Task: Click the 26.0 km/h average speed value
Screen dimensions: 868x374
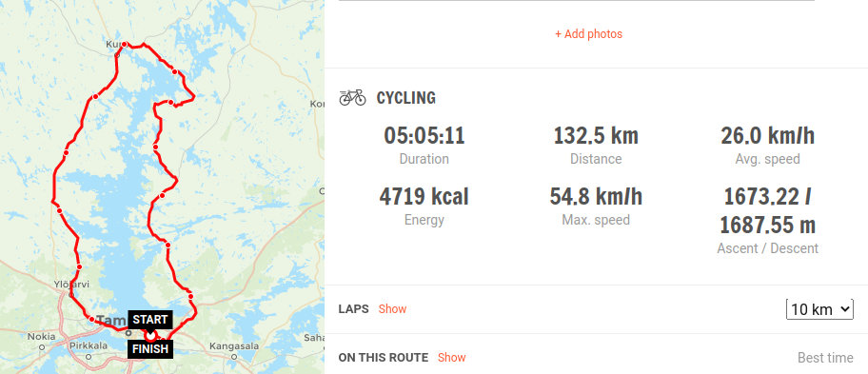Action: [767, 136]
